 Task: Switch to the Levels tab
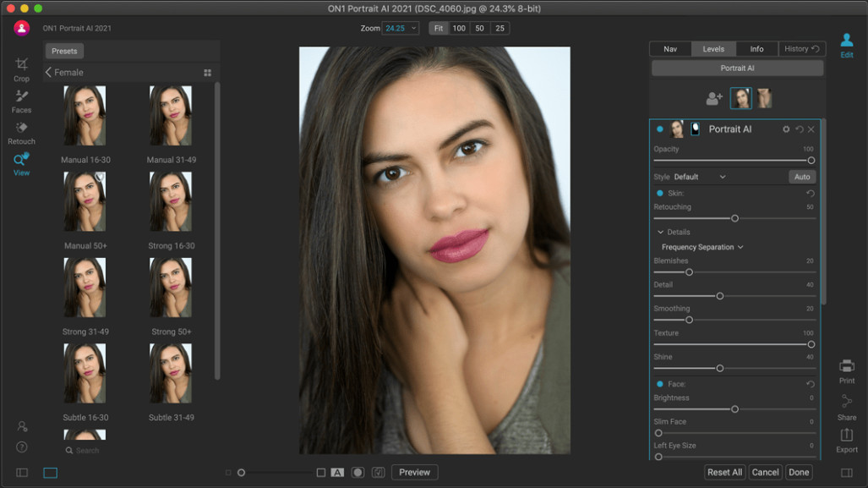pos(713,49)
